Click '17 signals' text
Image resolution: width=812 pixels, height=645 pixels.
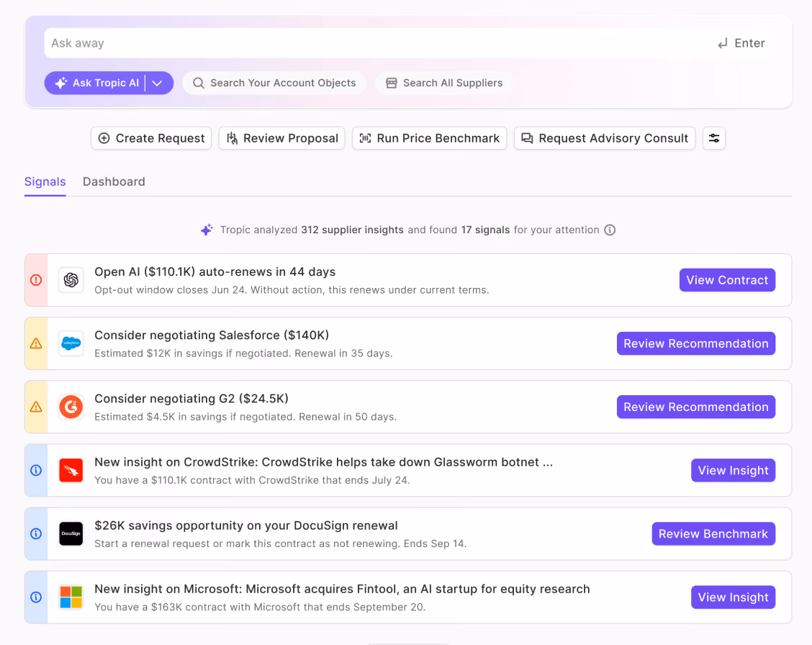(x=486, y=230)
